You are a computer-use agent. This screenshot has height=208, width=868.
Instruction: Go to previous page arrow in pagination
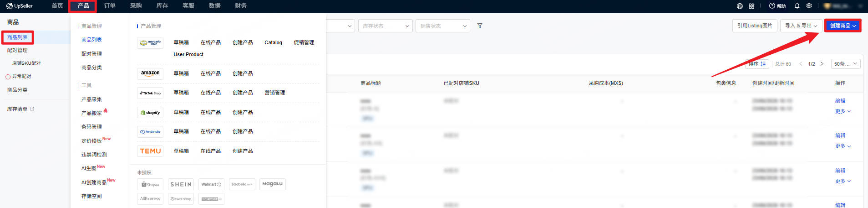tap(801, 64)
